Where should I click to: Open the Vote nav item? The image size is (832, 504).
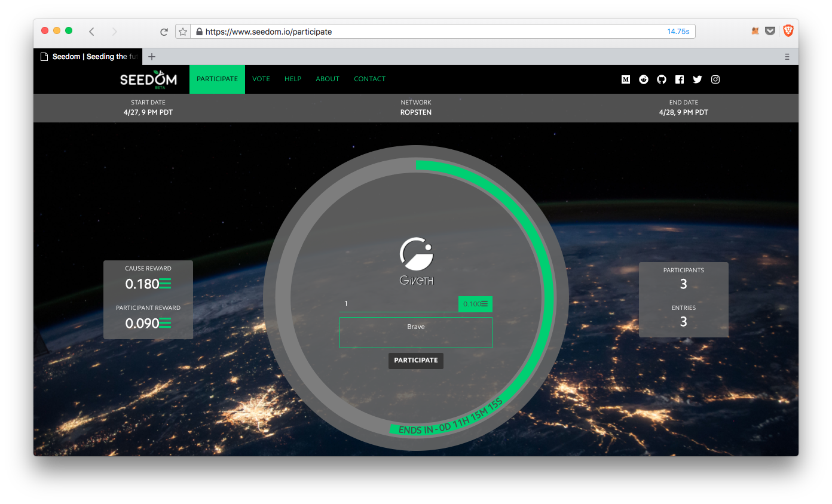point(261,79)
